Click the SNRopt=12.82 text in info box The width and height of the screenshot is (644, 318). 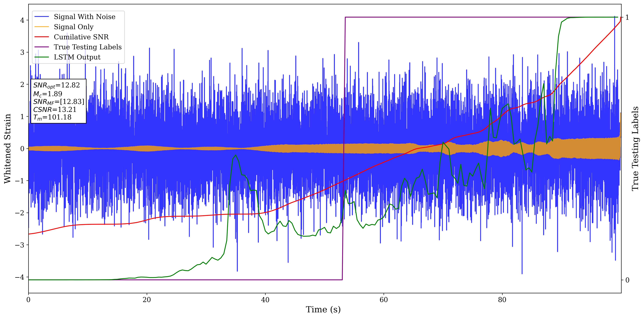56,85
